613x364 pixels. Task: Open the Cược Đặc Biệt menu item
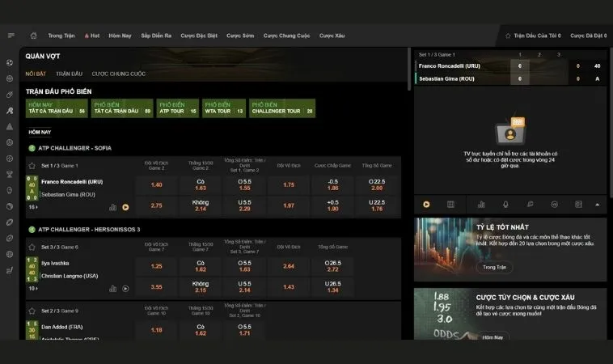pyautogui.click(x=199, y=36)
